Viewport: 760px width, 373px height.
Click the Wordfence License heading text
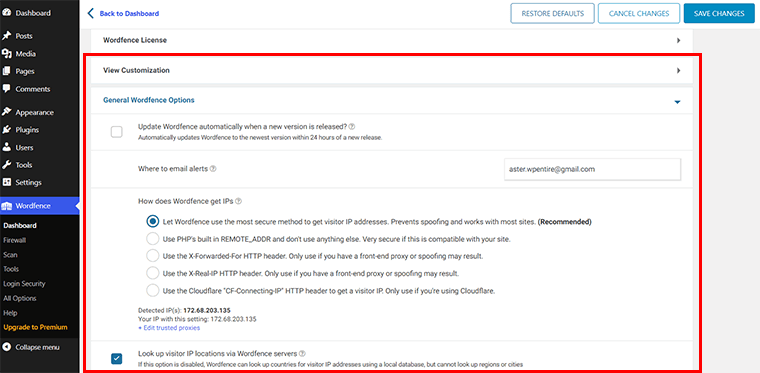tap(135, 40)
